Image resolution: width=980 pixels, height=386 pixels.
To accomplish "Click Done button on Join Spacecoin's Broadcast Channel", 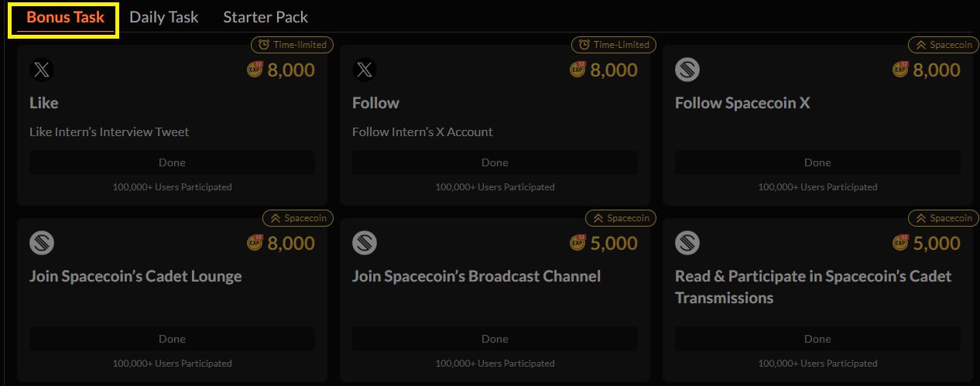I will click(495, 339).
